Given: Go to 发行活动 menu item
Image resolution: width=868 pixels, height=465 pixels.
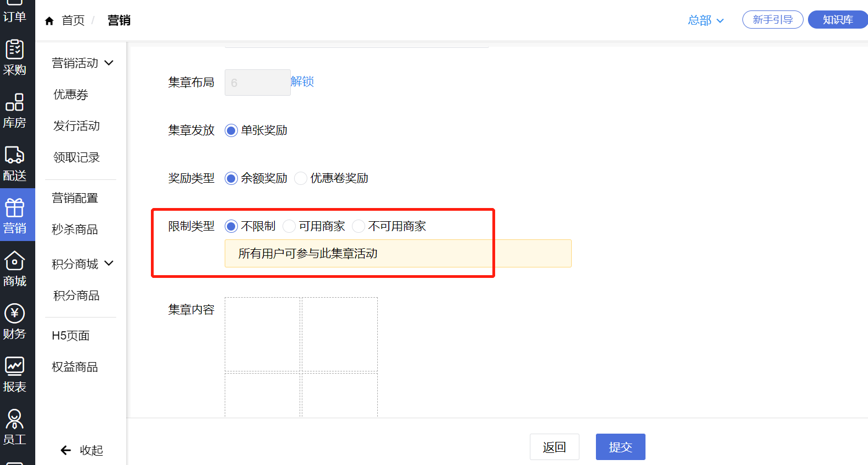Looking at the screenshot, I should [77, 126].
